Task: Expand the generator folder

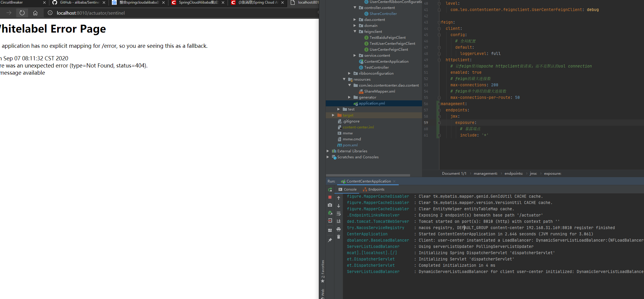Action: [x=349, y=97]
